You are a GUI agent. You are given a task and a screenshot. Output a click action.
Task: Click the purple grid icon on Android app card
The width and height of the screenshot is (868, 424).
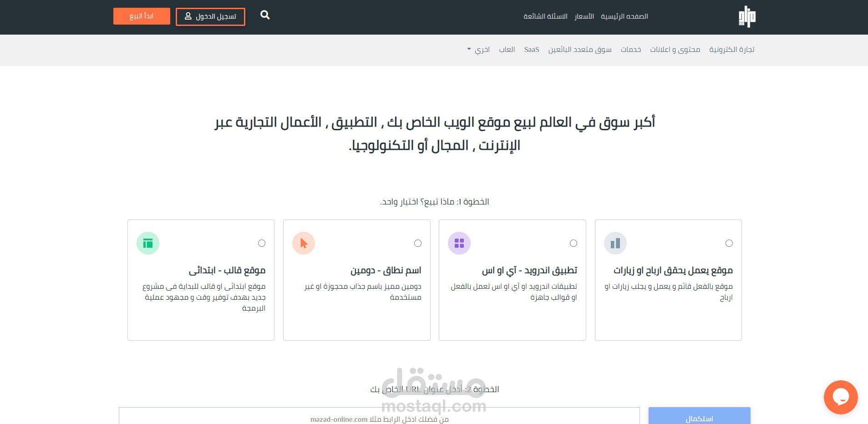click(x=459, y=243)
